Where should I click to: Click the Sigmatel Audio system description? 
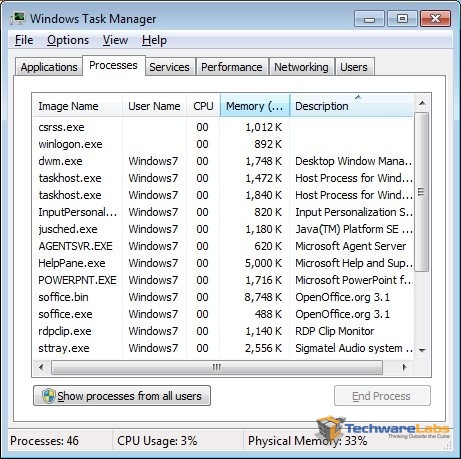click(354, 348)
